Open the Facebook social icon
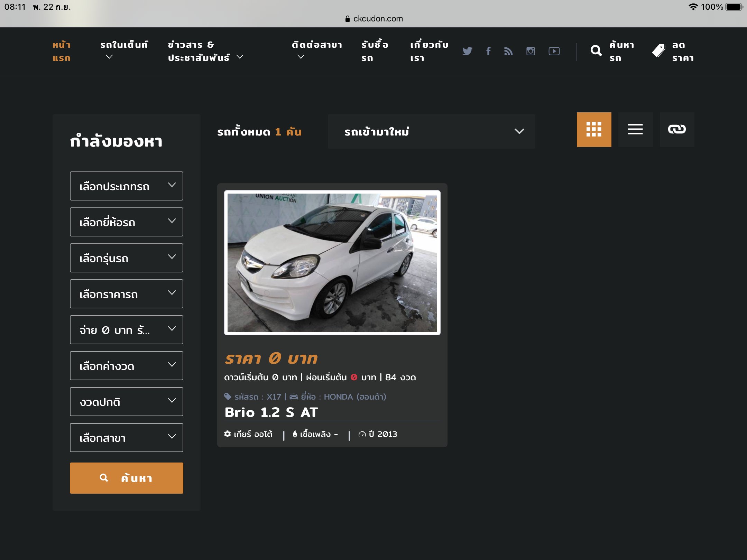 (x=488, y=51)
